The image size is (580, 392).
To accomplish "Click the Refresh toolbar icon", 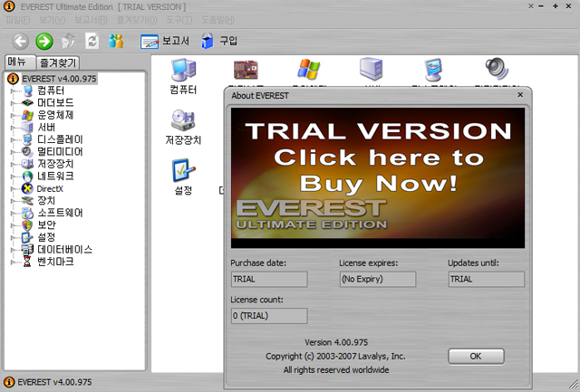I will pos(92,41).
